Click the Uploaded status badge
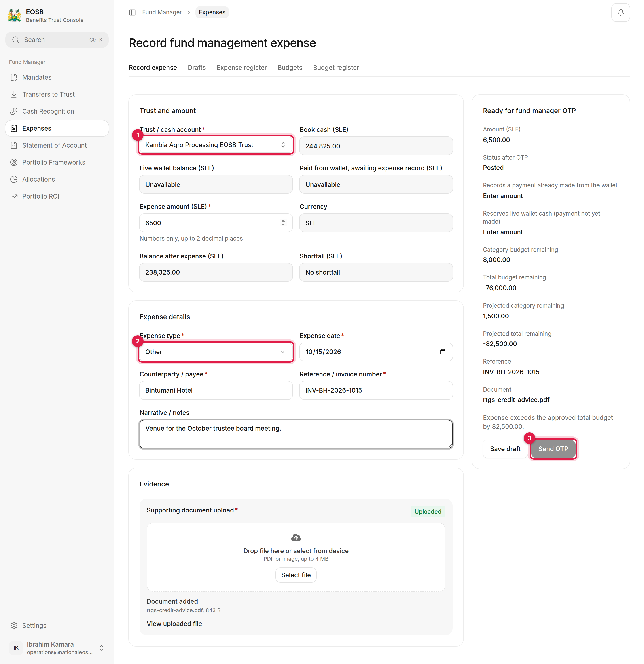The image size is (644, 664). pyautogui.click(x=428, y=512)
